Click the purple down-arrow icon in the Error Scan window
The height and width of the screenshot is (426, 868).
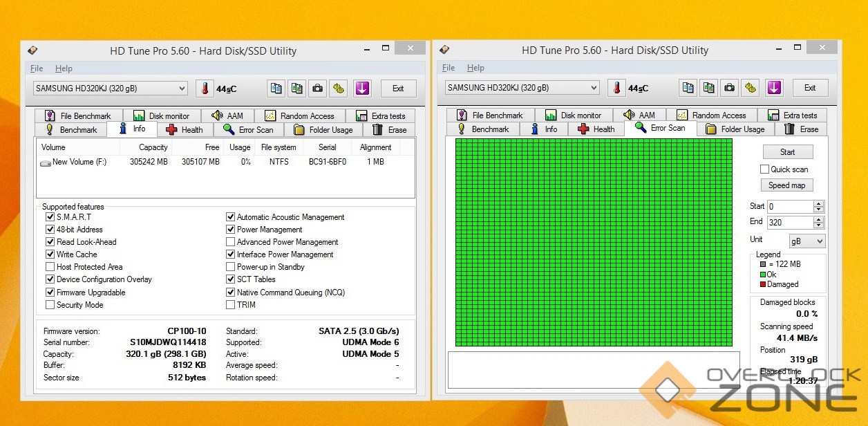774,88
